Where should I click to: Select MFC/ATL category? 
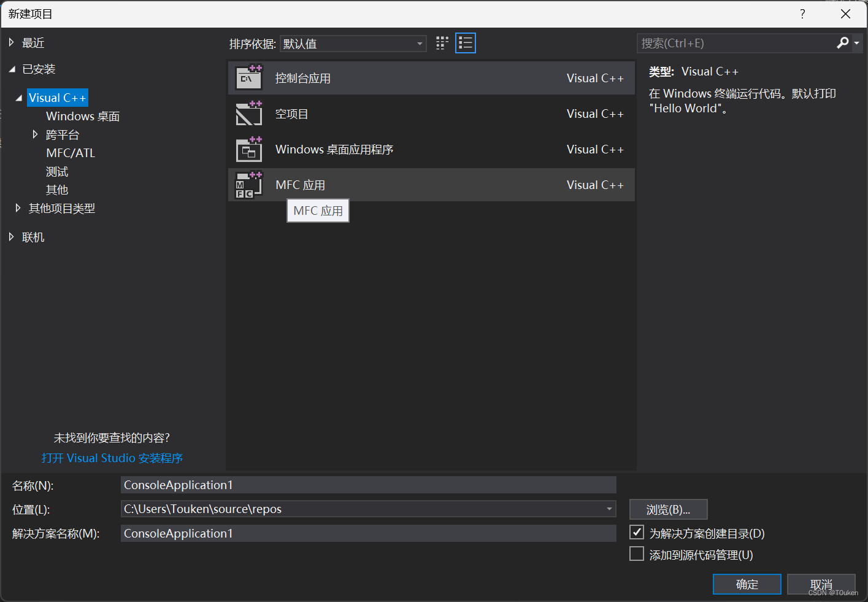pos(71,153)
